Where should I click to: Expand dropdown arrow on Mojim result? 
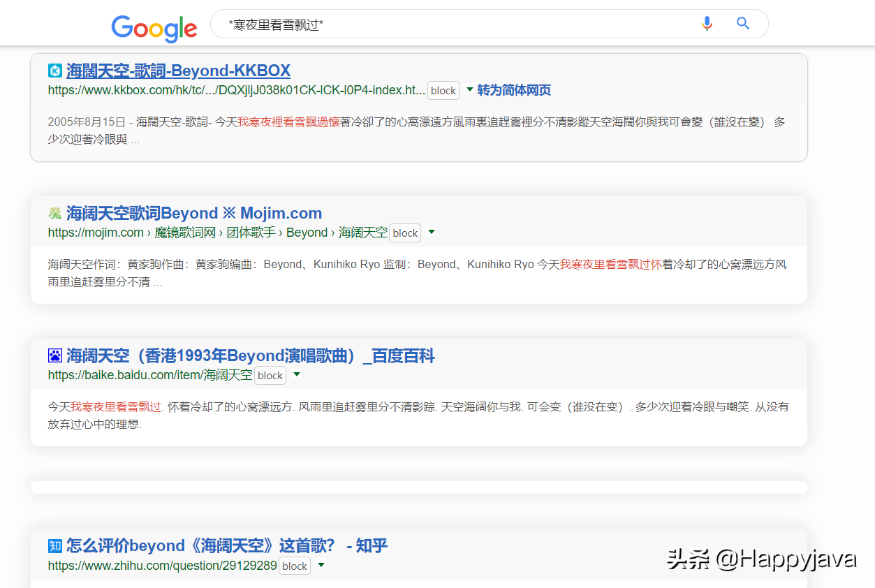[432, 232]
